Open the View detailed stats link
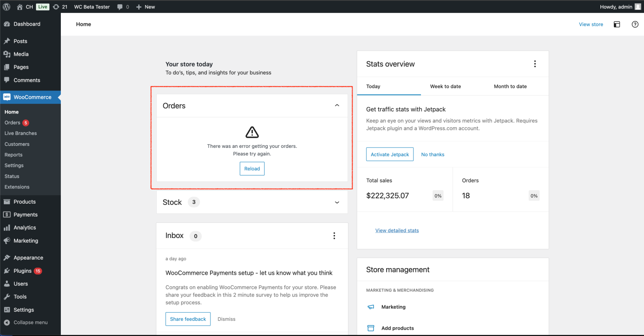This screenshot has height=336, width=644. [397, 230]
